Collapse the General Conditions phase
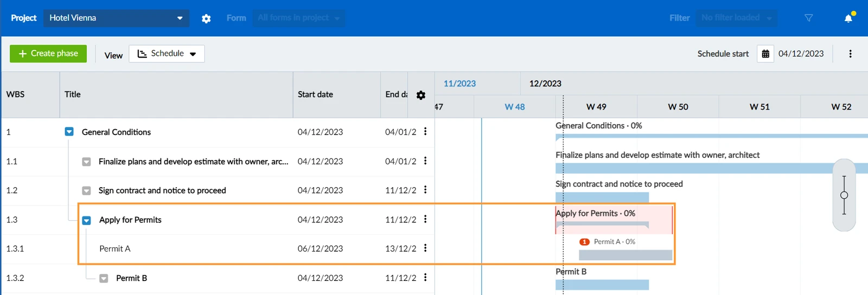Viewport: 868px width, 295px height. [x=69, y=132]
